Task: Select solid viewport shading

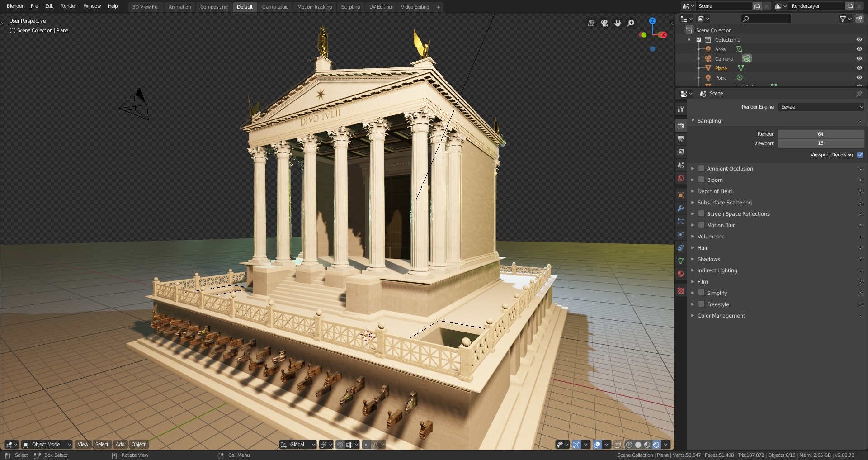Action: click(x=638, y=445)
